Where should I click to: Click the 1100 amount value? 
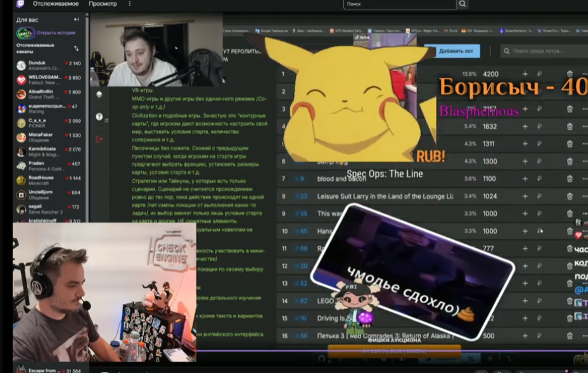(x=489, y=179)
